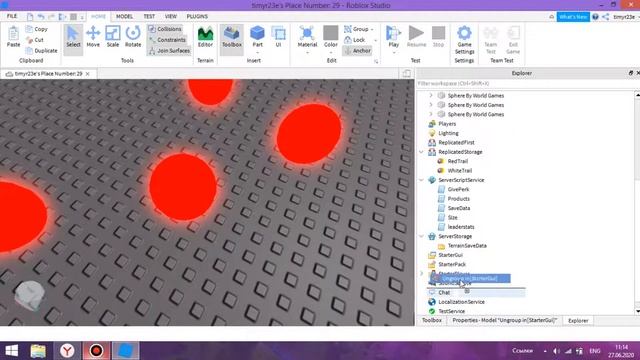Viewport: 640px width, 360px height.
Task: Select TerrainSaveData folder in Explorer
Action: pyautogui.click(x=467, y=246)
